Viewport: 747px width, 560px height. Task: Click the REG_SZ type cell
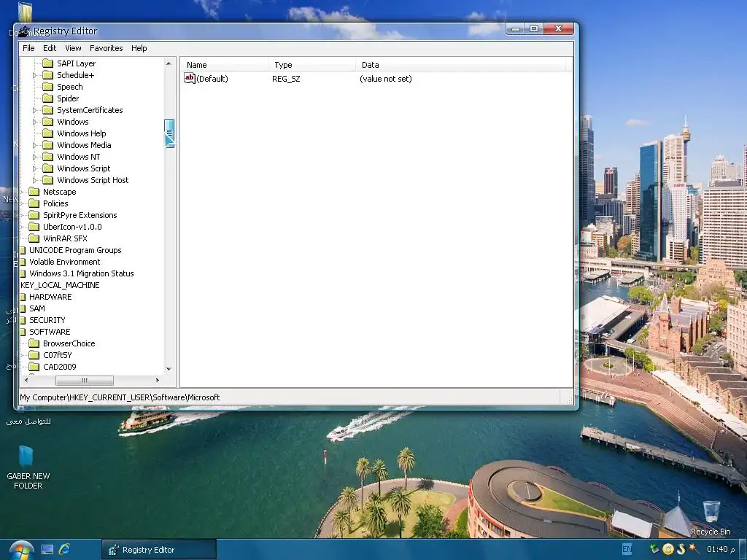(286, 79)
